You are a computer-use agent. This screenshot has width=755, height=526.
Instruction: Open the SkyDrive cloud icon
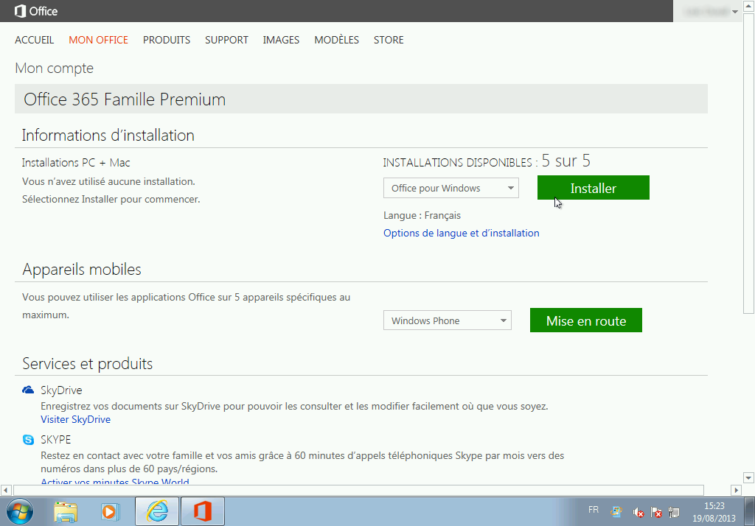click(28, 390)
